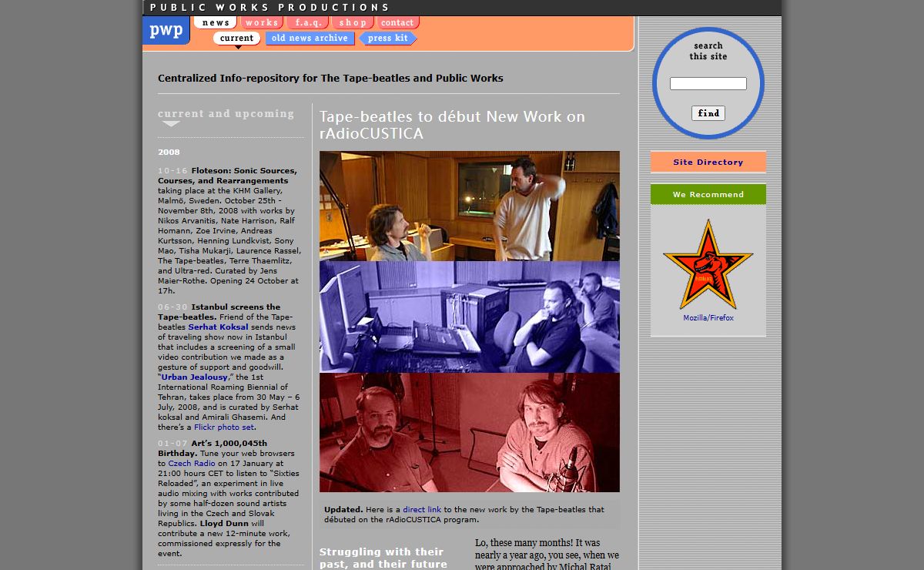Open the Serhat Koksal link
This screenshot has width=924, height=570.
pos(218,327)
